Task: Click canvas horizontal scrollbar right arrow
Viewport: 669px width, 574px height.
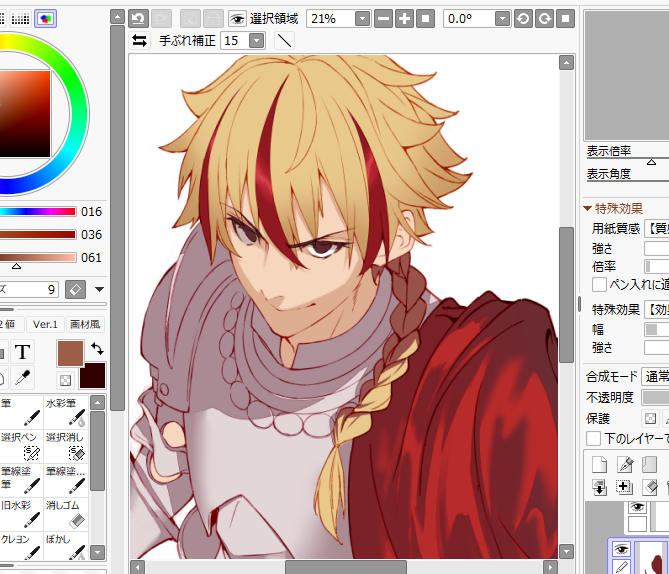Action: coord(550,568)
